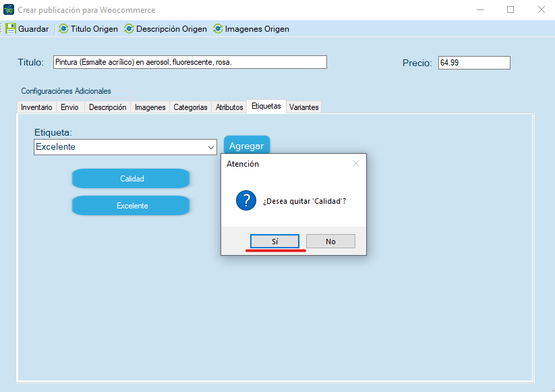The height and width of the screenshot is (392, 555).
Task: Open the Descripción tab
Action: [x=108, y=107]
